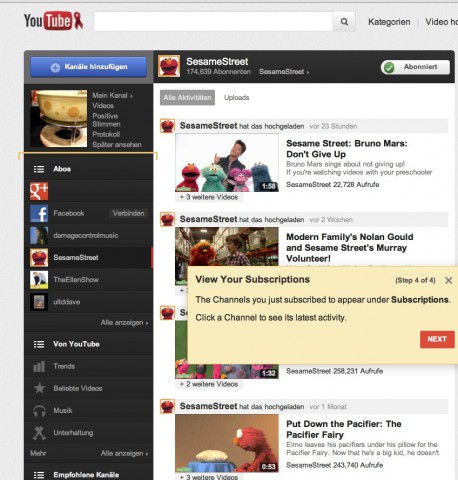Click the Kanäle hinzufügen button
This screenshot has height=480, width=458.
pos(88,67)
